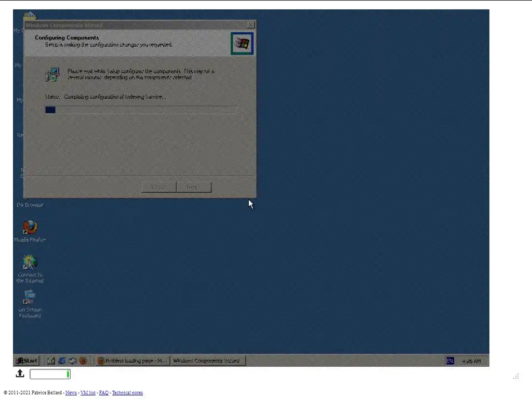Switch to Problem loading page taskbar item
The height and width of the screenshot is (399, 532).
(x=132, y=361)
